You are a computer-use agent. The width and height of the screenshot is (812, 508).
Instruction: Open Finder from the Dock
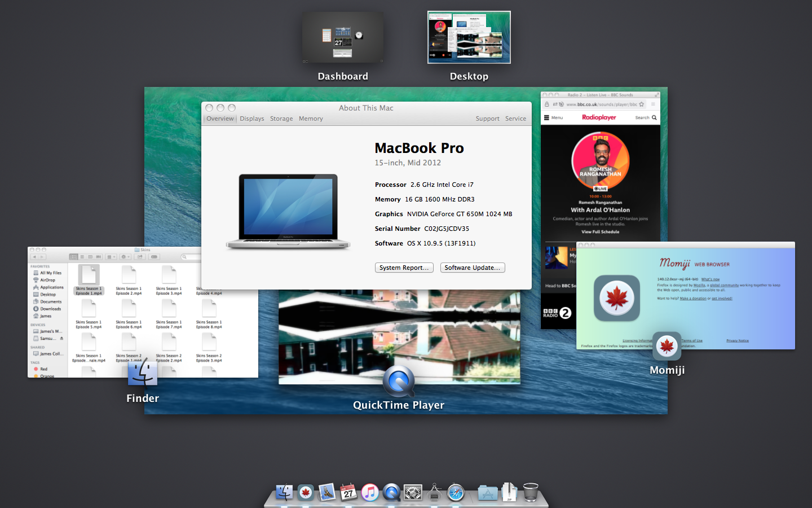[x=284, y=493]
